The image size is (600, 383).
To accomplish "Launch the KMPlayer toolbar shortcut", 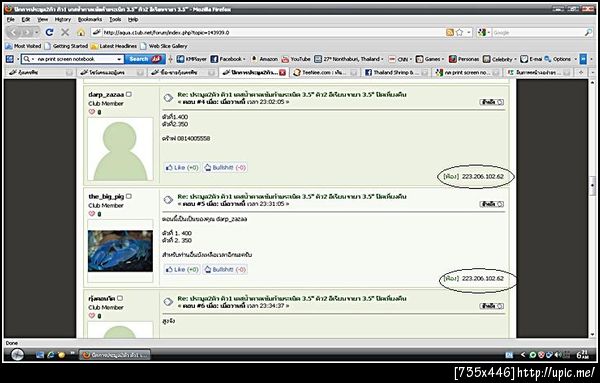I will pos(191,59).
